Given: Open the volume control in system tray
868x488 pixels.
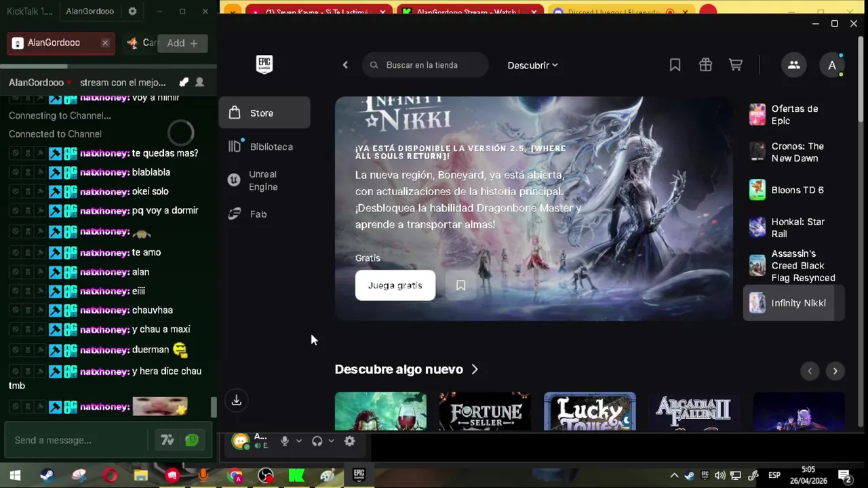Looking at the screenshot, I should coord(720,476).
